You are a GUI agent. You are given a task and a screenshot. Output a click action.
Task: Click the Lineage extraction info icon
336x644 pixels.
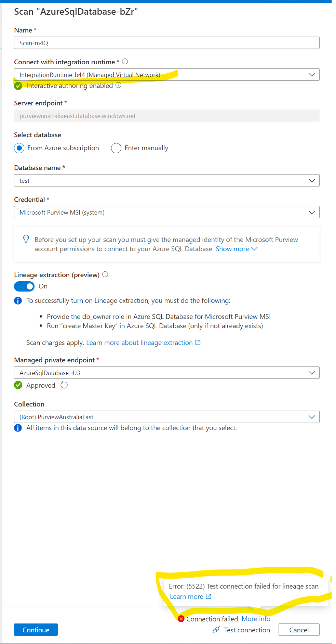[105, 274]
